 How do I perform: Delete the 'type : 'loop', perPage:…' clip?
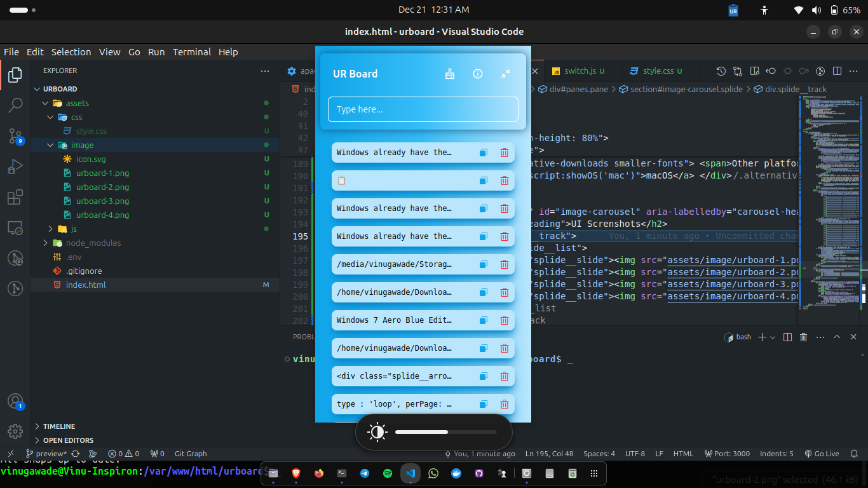(505, 404)
